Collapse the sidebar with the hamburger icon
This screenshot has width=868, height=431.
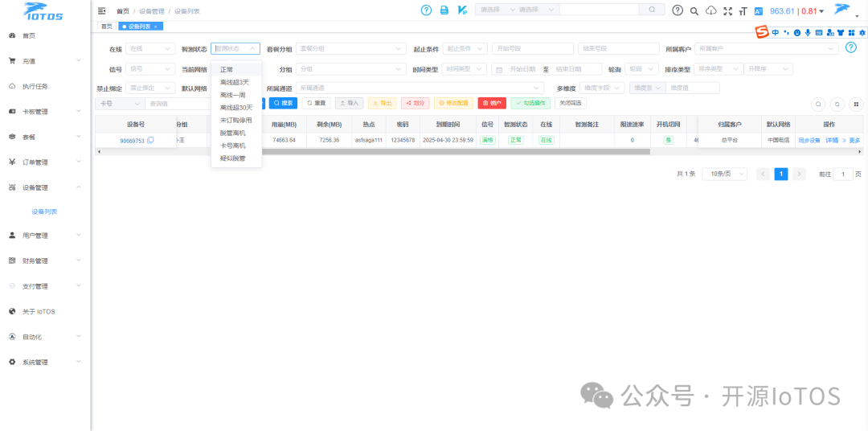coord(101,10)
